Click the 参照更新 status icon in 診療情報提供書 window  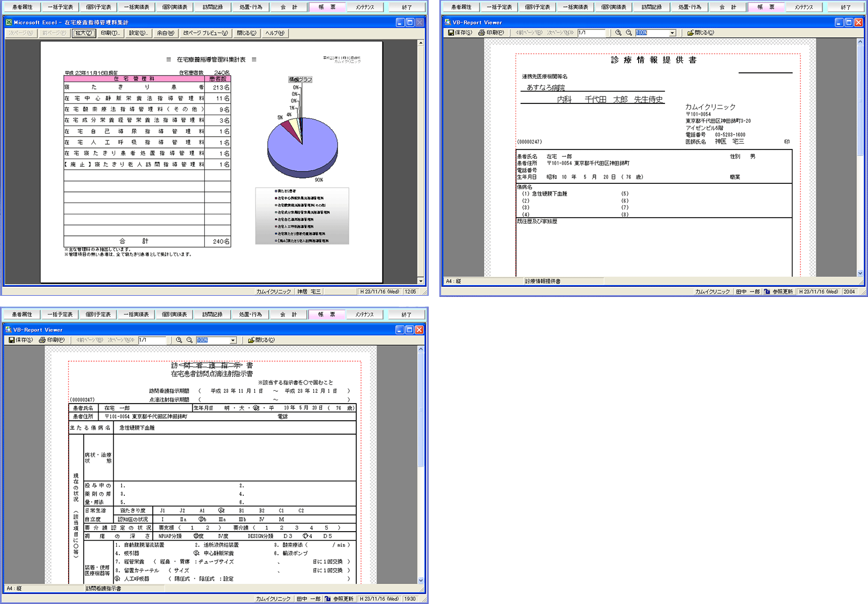pyautogui.click(x=767, y=292)
